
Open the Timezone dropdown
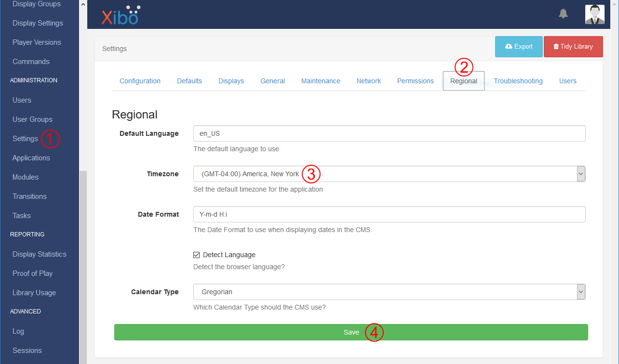(x=390, y=174)
